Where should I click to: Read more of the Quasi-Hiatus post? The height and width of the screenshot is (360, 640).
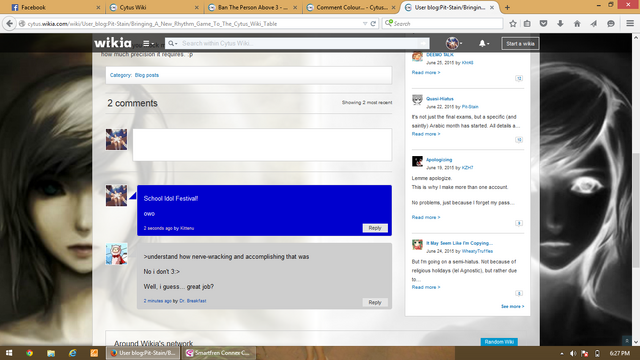coord(426,134)
